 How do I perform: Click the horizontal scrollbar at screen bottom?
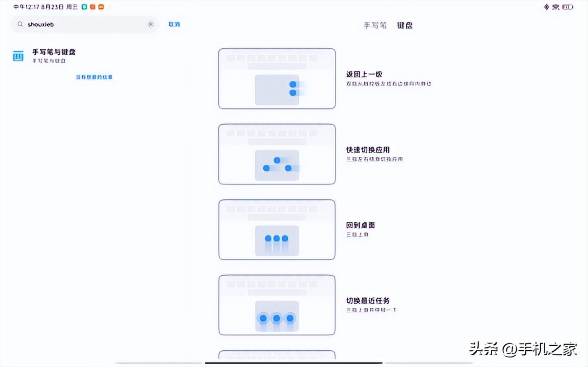294,361
